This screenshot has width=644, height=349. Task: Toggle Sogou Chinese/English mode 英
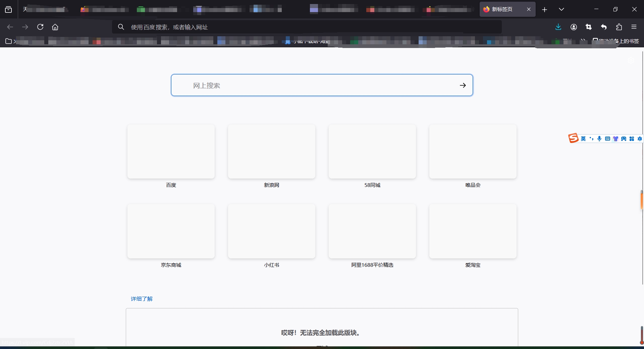click(583, 139)
